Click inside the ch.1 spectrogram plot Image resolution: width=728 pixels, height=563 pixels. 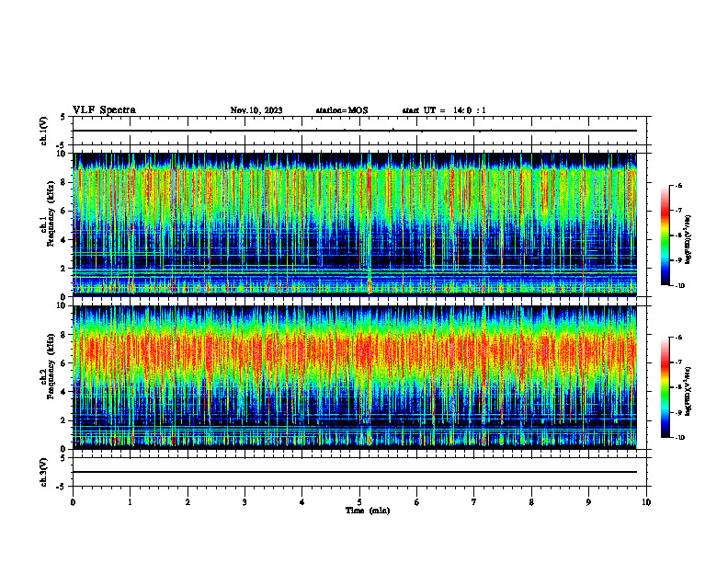click(355, 224)
